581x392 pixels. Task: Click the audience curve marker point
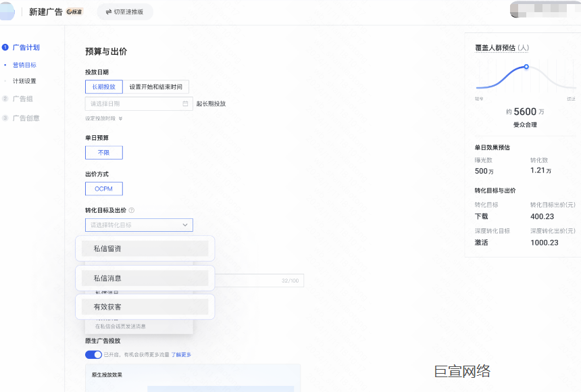tap(526, 67)
